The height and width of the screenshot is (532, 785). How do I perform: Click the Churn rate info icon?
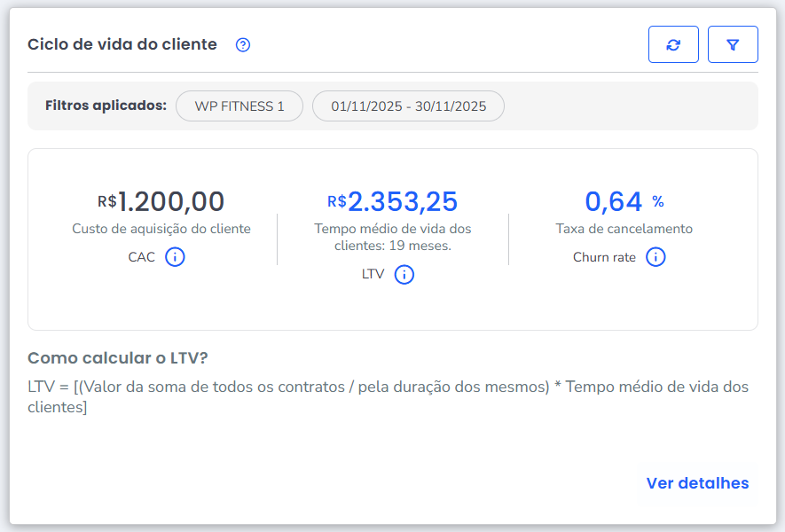(655, 257)
